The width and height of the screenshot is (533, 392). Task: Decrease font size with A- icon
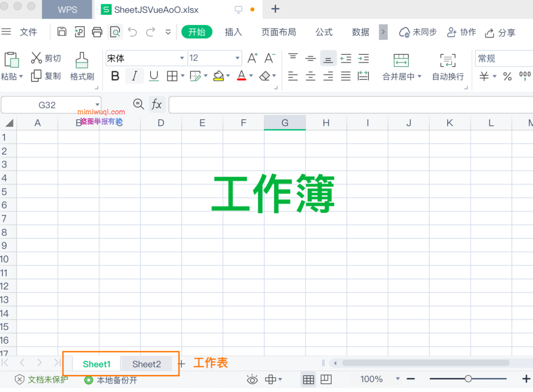coord(270,58)
